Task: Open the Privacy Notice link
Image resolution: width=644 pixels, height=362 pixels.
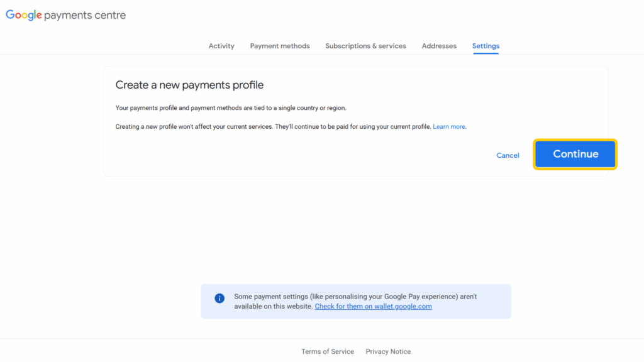Action: pos(388,352)
